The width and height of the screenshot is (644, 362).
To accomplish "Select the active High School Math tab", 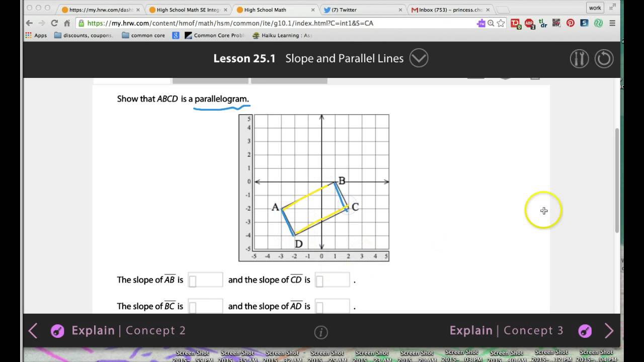I will click(274, 10).
